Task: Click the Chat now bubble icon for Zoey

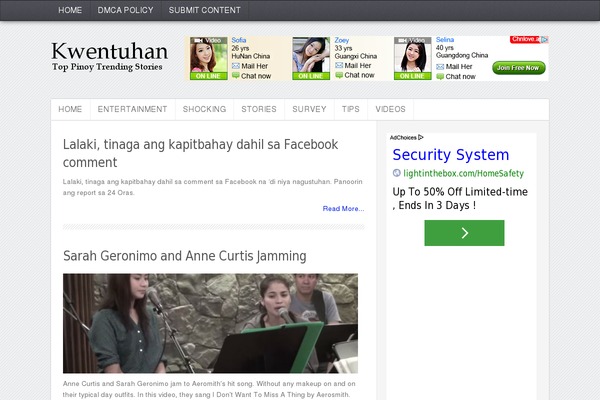Action: click(339, 75)
